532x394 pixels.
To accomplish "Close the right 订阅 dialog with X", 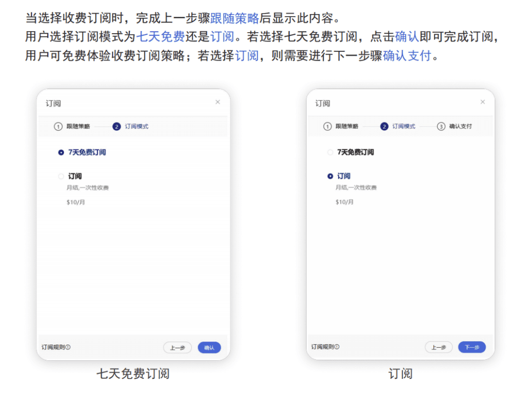I will click(483, 102).
